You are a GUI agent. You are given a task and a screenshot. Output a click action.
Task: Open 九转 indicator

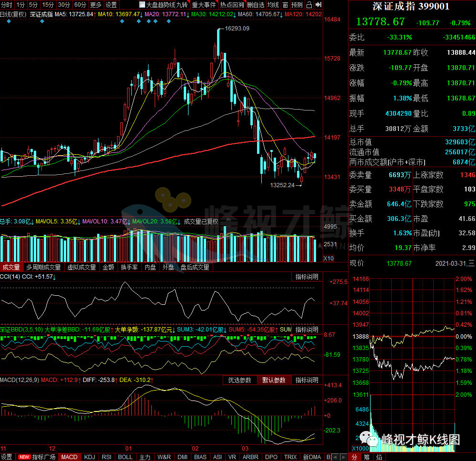[x=182, y=5]
